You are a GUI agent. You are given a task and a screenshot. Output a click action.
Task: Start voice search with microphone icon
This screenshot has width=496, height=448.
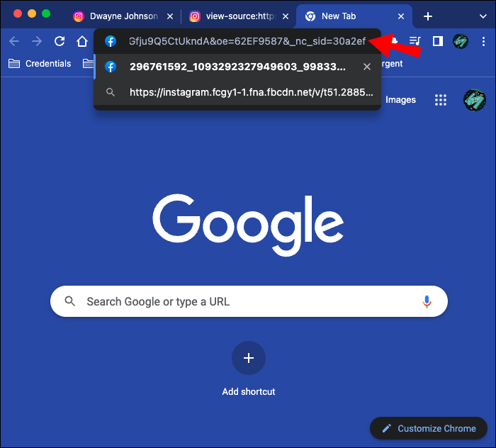tap(427, 301)
